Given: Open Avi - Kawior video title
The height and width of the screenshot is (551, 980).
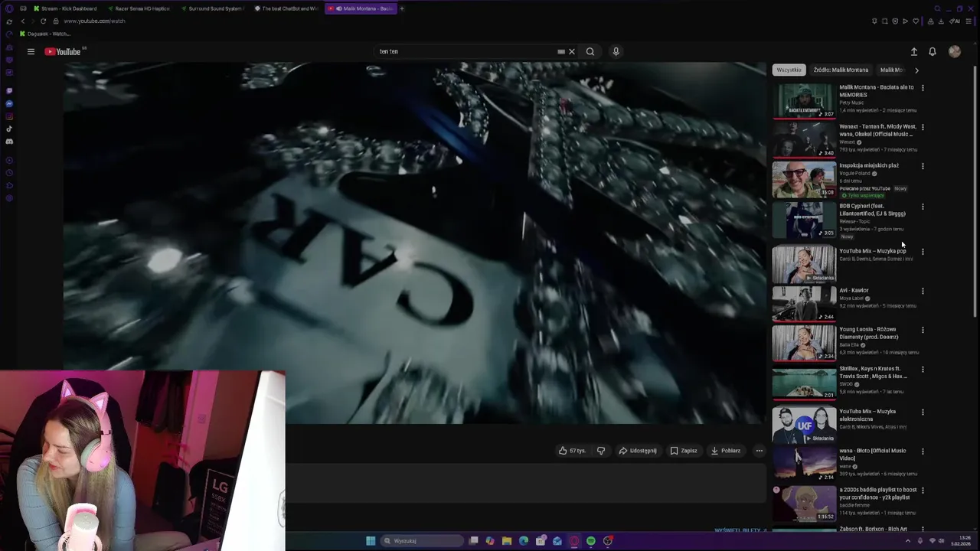Looking at the screenshot, I should click(854, 290).
